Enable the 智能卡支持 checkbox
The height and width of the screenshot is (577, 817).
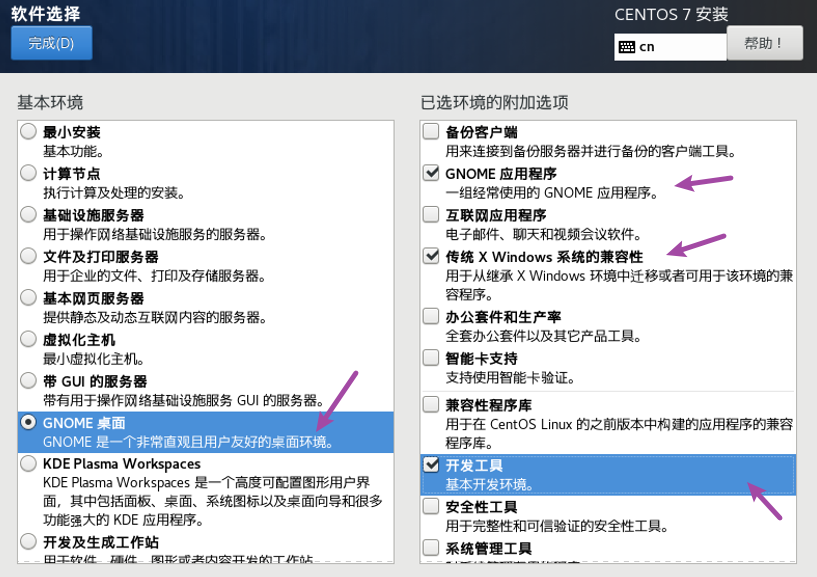point(431,358)
